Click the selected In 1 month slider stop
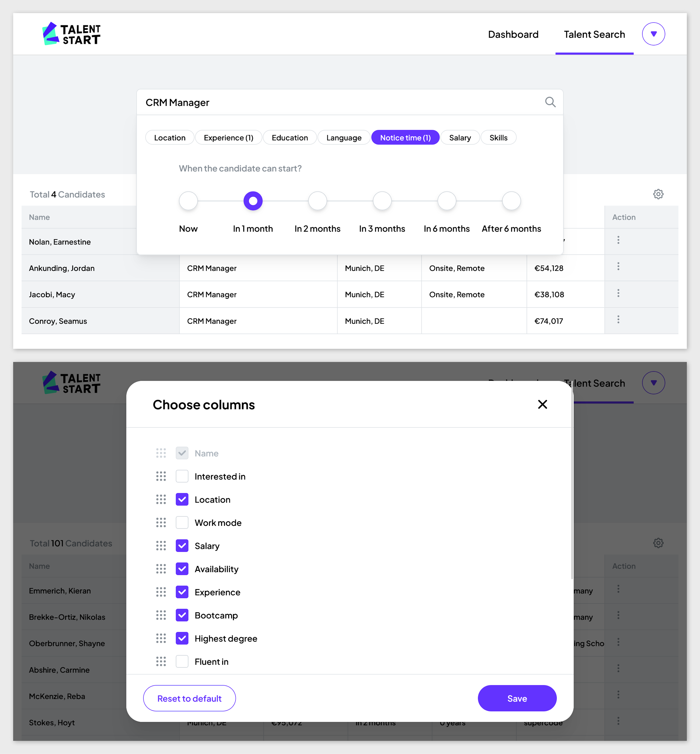700x754 pixels. (x=253, y=201)
